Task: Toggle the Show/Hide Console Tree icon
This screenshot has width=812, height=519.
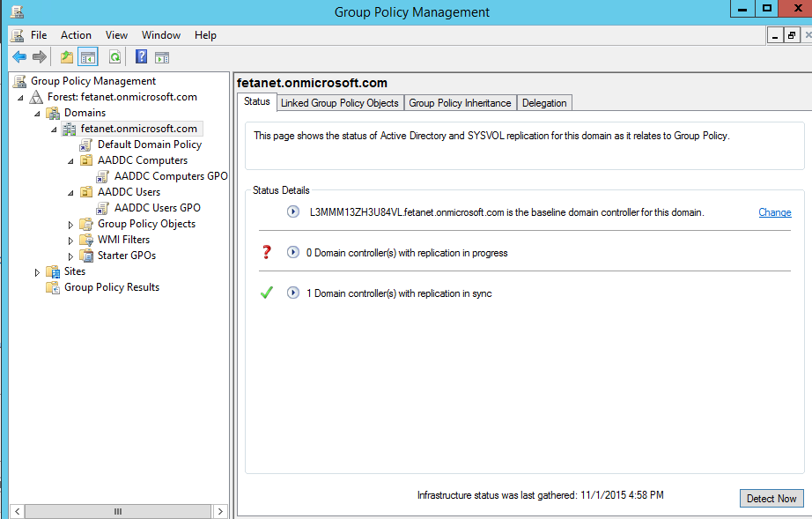Action: coord(87,57)
